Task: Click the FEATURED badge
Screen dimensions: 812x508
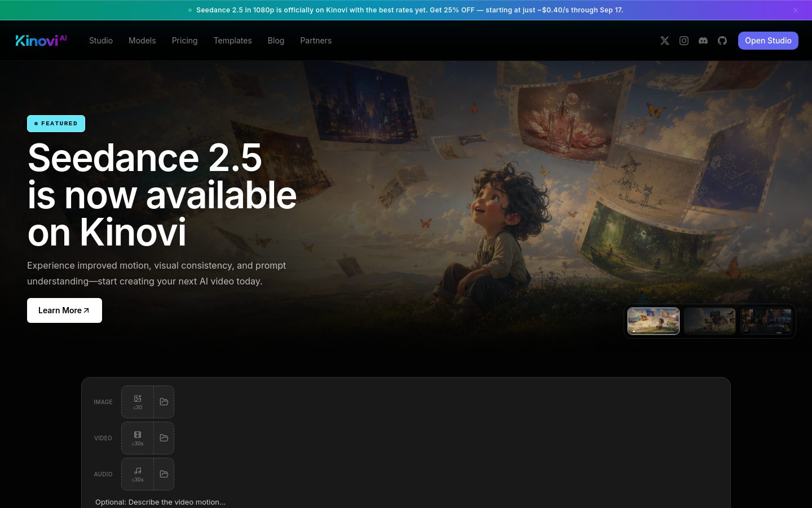Action: [56, 124]
